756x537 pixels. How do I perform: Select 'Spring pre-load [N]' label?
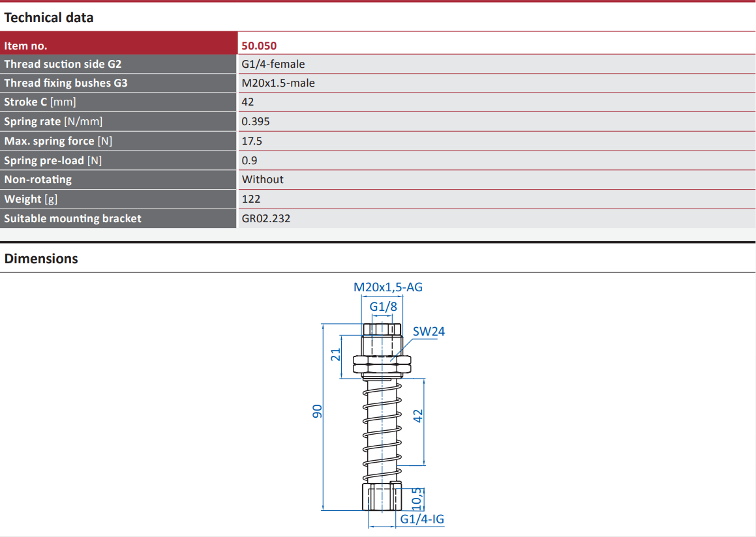coord(53,160)
